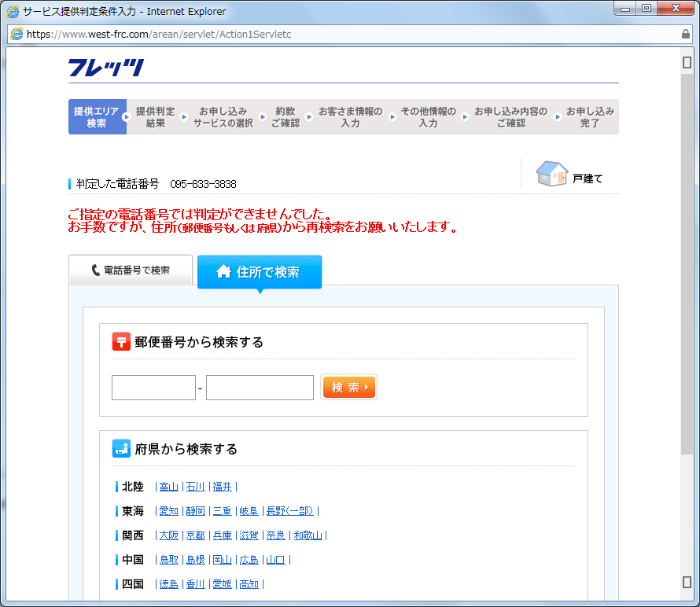Pick the 香川 prefecture link
Viewport: 700px width, 607px height.
click(x=195, y=584)
